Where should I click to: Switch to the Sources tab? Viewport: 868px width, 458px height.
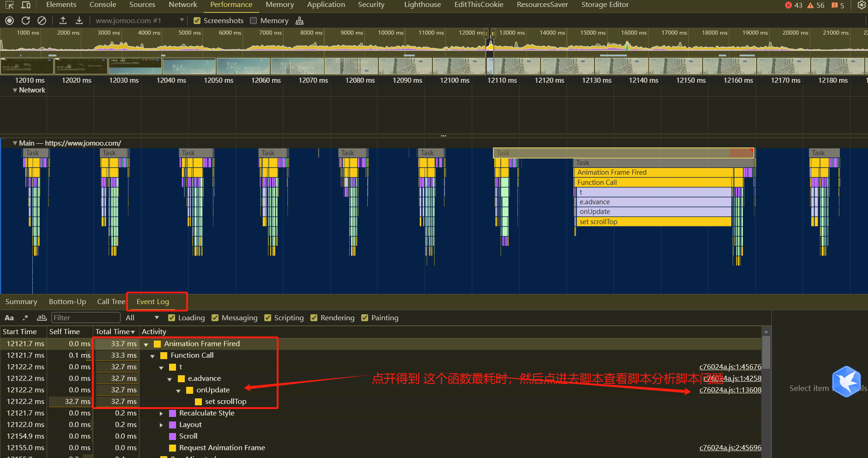tap(142, 5)
